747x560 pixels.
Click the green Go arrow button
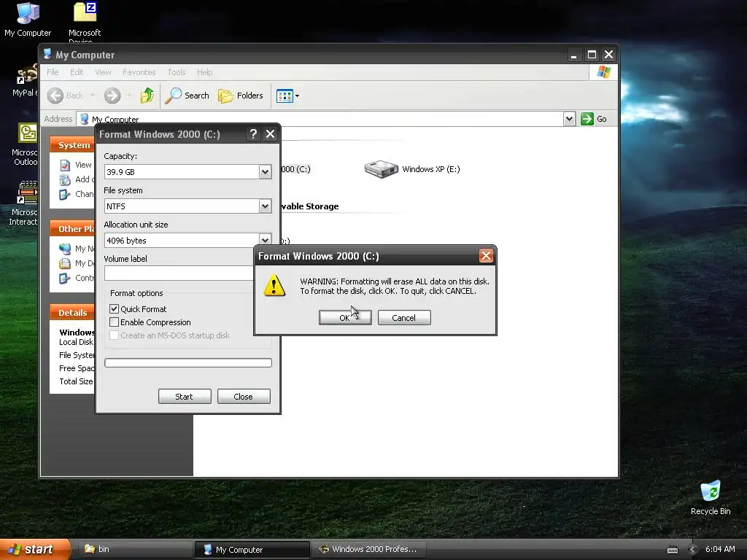(x=587, y=119)
